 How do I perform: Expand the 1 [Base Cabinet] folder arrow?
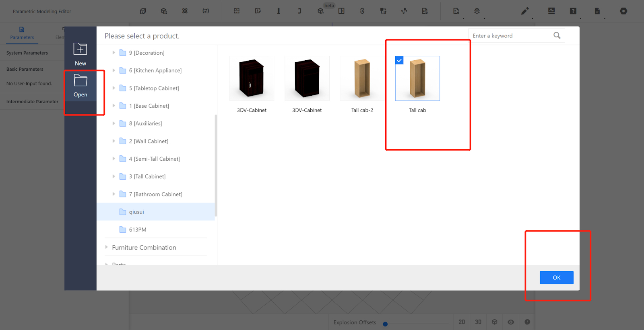click(x=114, y=106)
